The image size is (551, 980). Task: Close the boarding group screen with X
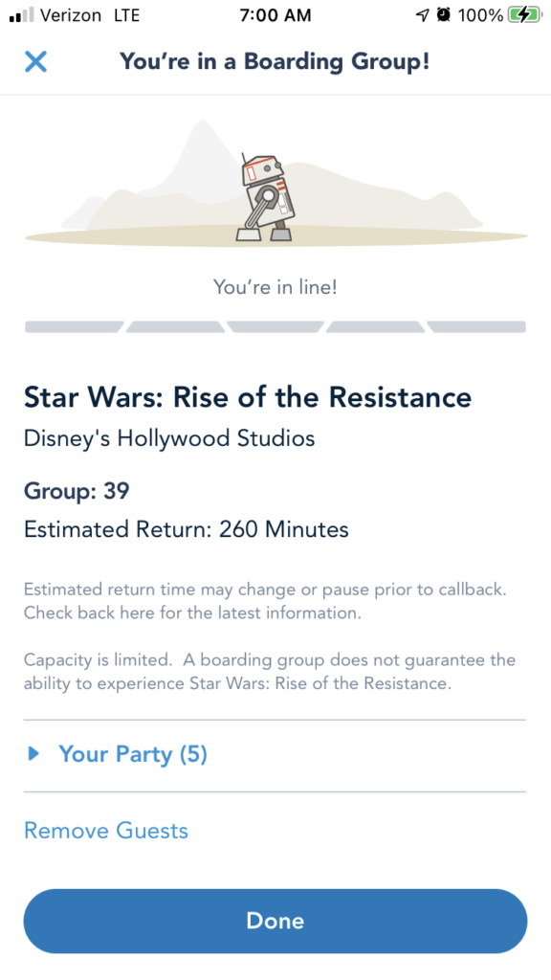tap(35, 61)
